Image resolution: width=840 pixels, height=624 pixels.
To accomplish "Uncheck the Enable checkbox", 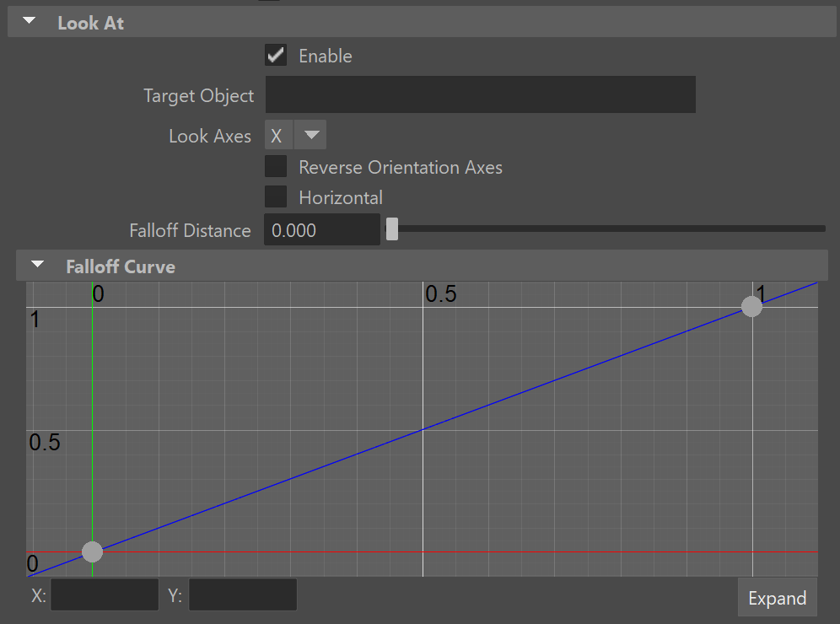I will (x=276, y=55).
